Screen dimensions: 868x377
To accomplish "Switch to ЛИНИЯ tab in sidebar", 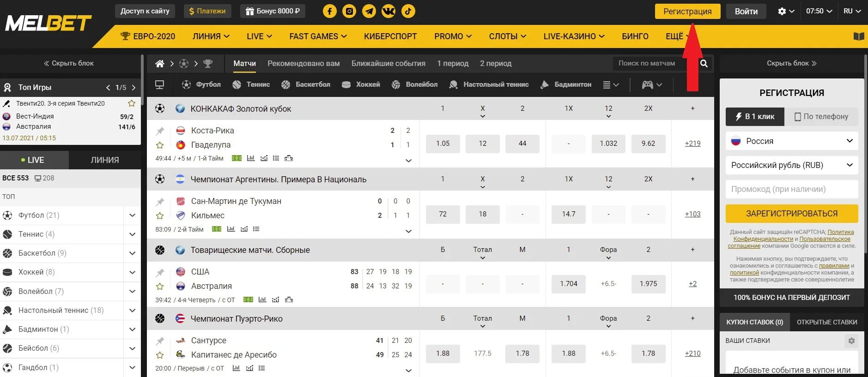I will tap(105, 160).
